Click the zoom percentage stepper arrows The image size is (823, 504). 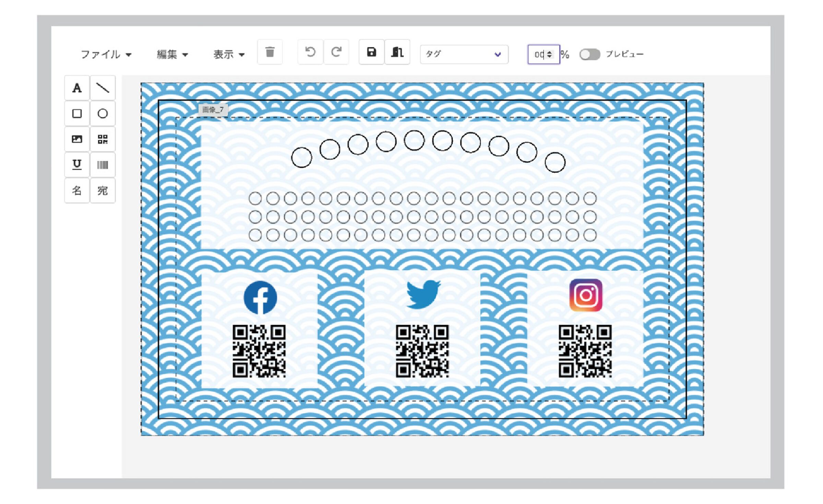(550, 54)
